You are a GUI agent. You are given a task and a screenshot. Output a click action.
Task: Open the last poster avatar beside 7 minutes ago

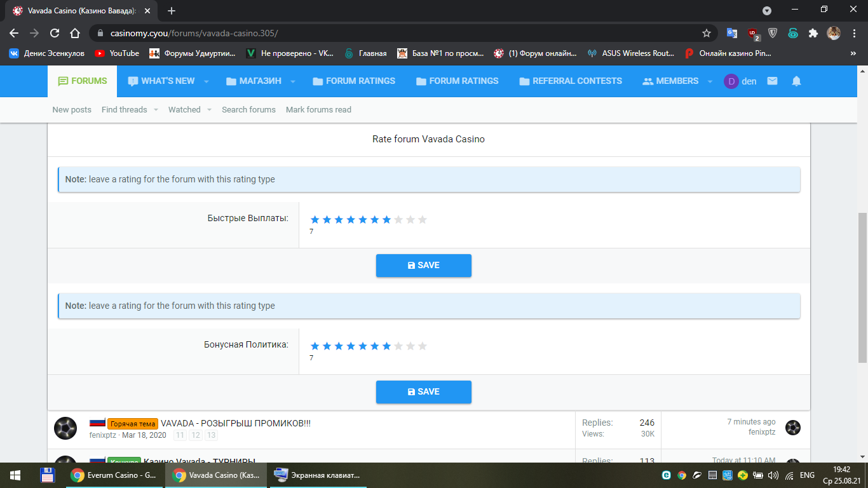(x=793, y=428)
